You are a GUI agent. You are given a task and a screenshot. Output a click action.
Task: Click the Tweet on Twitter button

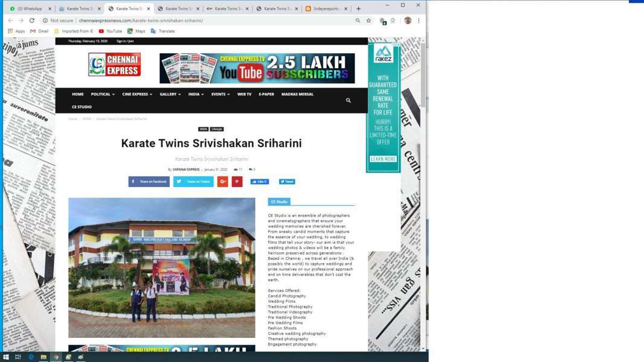tap(193, 182)
